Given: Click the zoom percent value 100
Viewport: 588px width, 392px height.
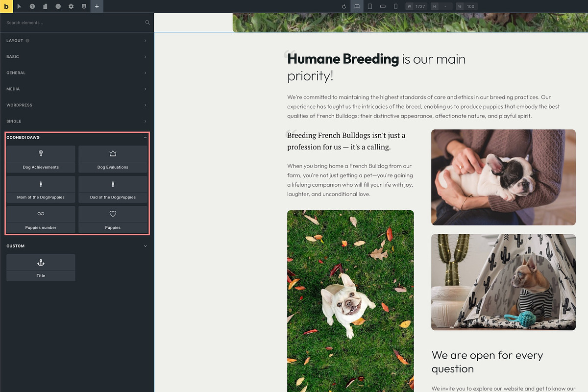Looking at the screenshot, I should coord(470,6).
